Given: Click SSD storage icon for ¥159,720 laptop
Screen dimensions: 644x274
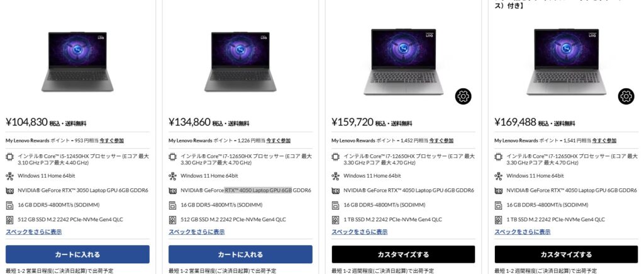Looking at the screenshot, I should [x=336, y=220].
